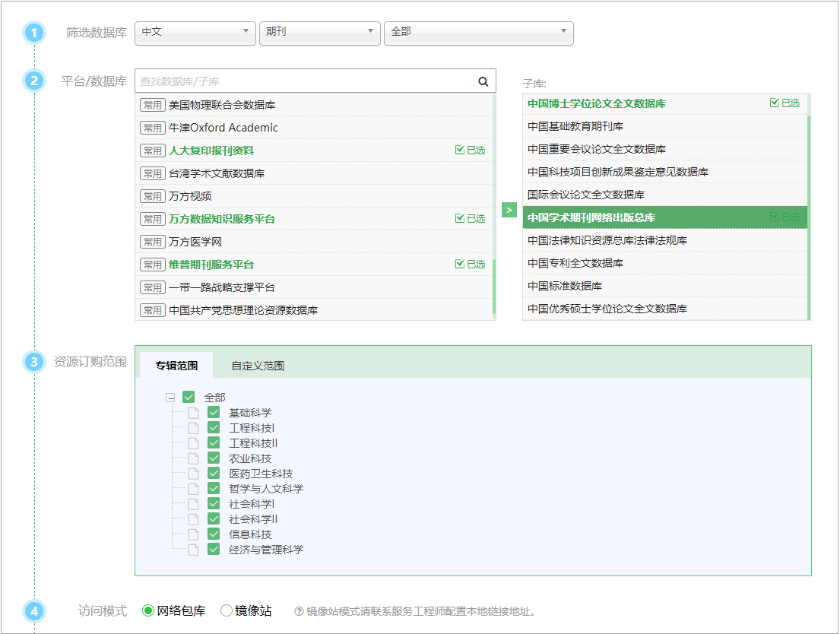
Task: Click the 常用 tag on 美国物理联合会数据库
Action: coord(153,105)
